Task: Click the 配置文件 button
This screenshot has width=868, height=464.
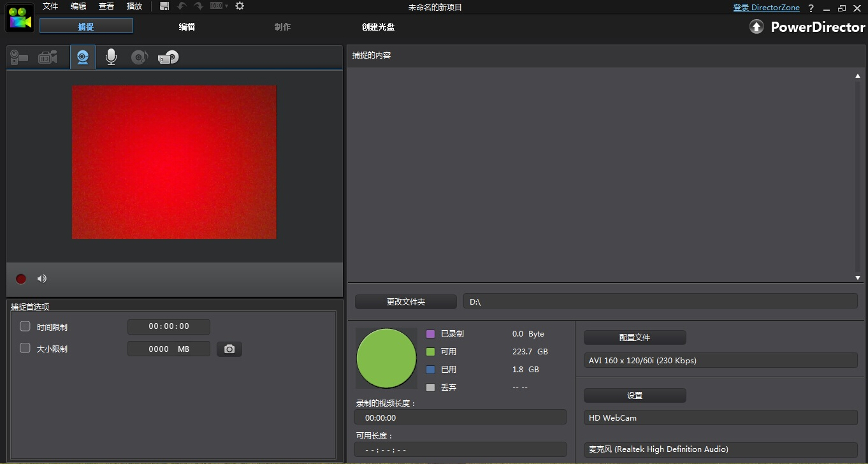Action: tap(635, 337)
